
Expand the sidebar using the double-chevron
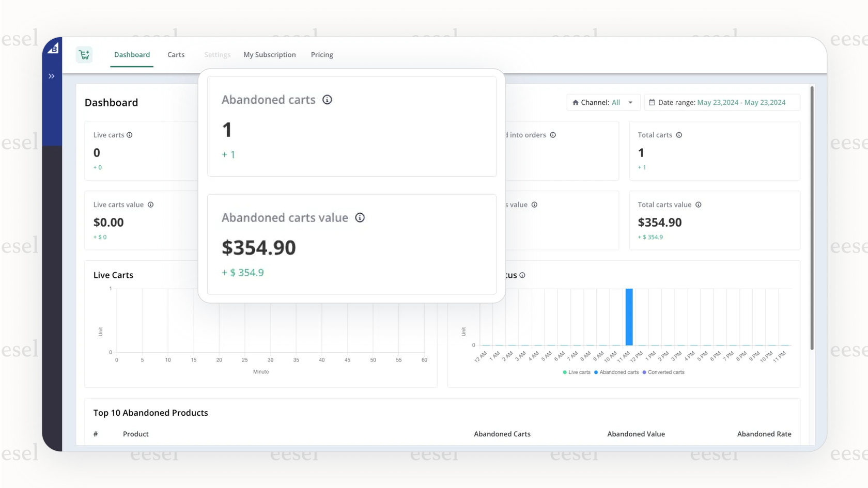point(51,76)
